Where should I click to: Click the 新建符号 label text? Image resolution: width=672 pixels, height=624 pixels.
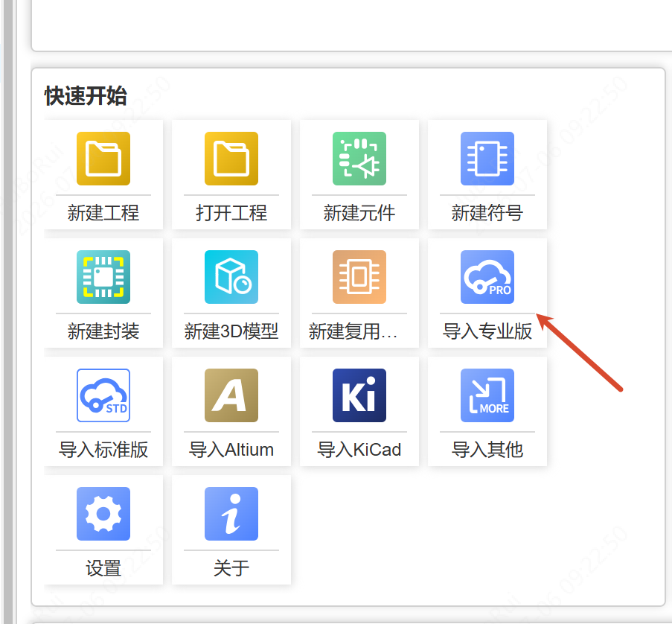pyautogui.click(x=487, y=213)
